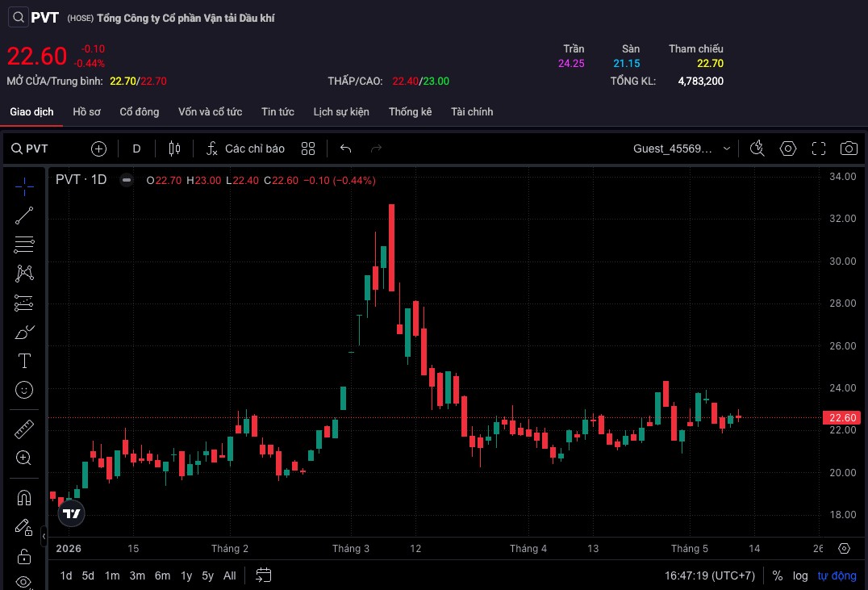Set the range to 6m
This screenshot has height=590, width=868.
[162, 575]
